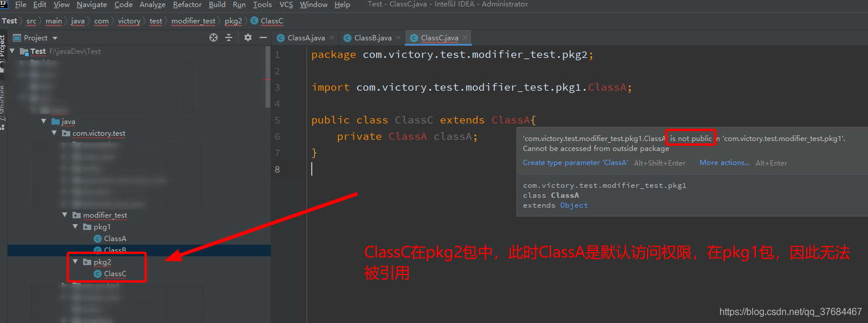This screenshot has height=323, width=868.
Task: Click the 'pkg2' breadcrumb
Action: point(233,21)
